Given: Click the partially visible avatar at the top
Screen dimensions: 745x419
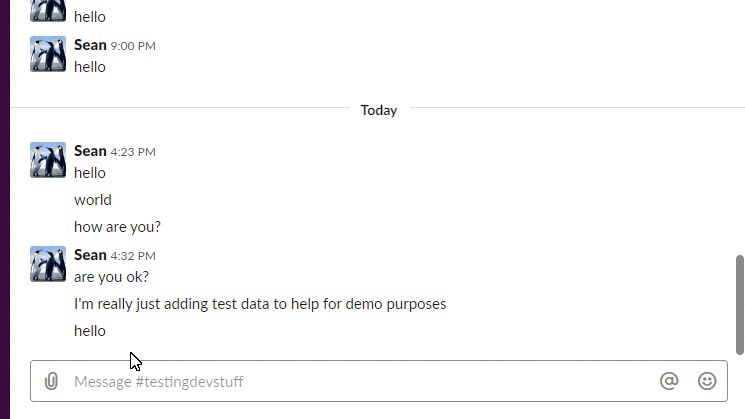Looking at the screenshot, I should [x=48, y=10].
